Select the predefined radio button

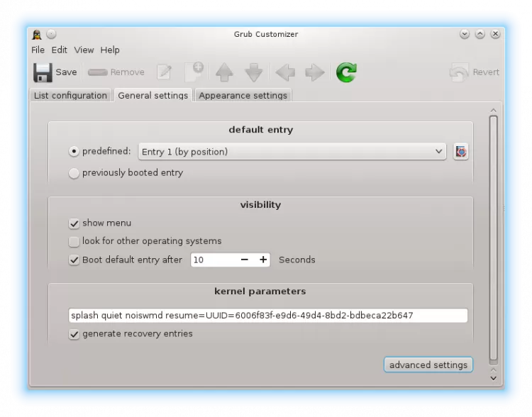[74, 151]
